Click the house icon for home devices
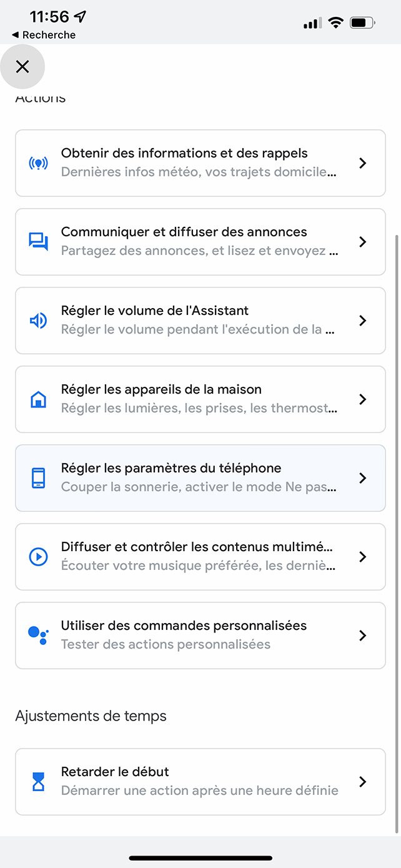 [x=38, y=399]
